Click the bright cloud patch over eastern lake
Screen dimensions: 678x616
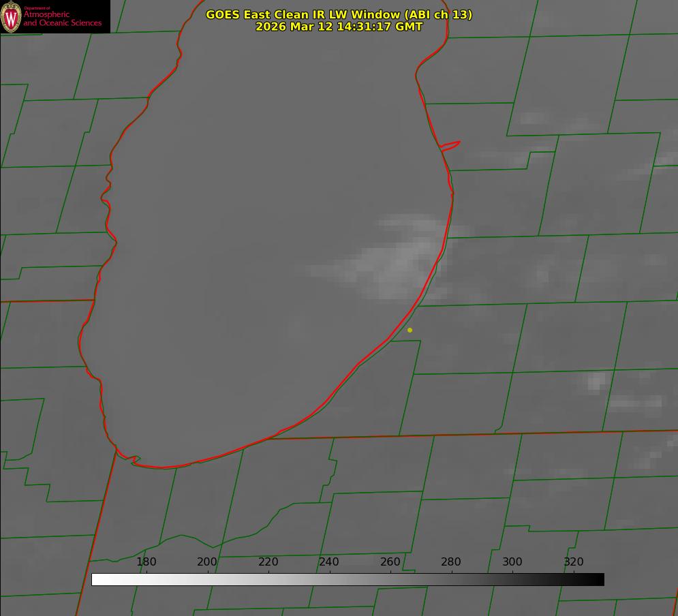coord(402,262)
